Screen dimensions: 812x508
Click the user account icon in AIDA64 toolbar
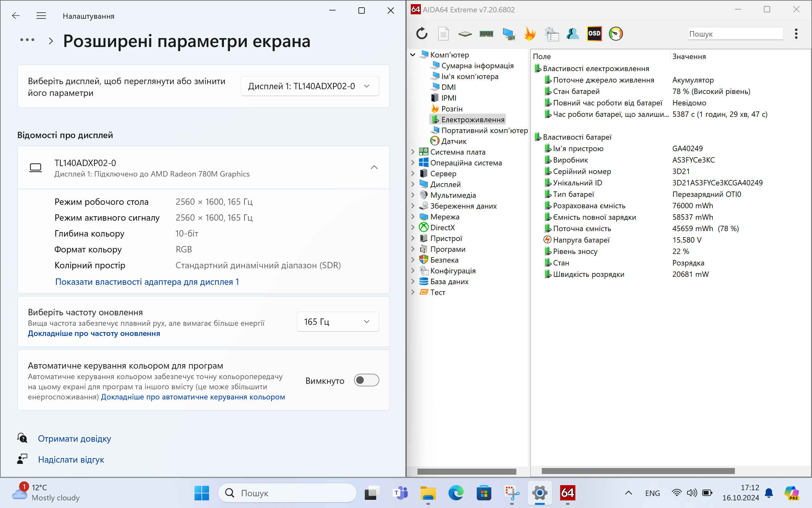[573, 34]
